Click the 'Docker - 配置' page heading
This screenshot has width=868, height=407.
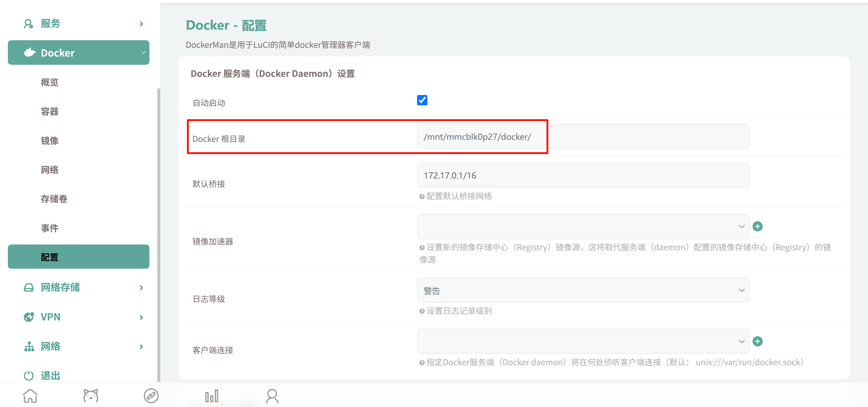tap(226, 25)
